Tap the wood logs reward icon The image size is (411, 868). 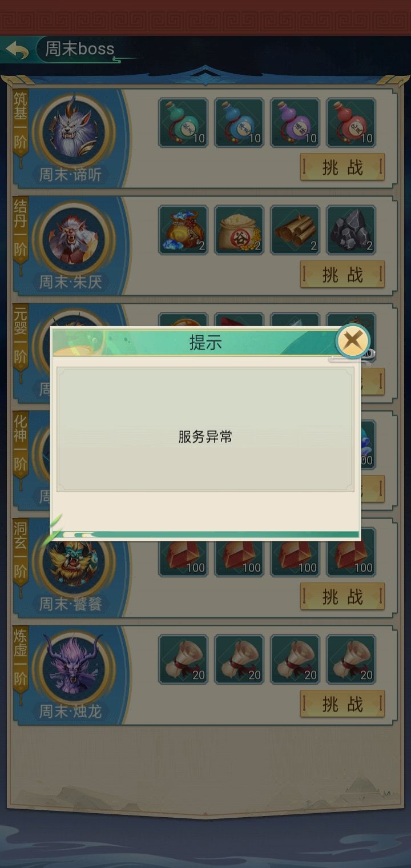(295, 230)
